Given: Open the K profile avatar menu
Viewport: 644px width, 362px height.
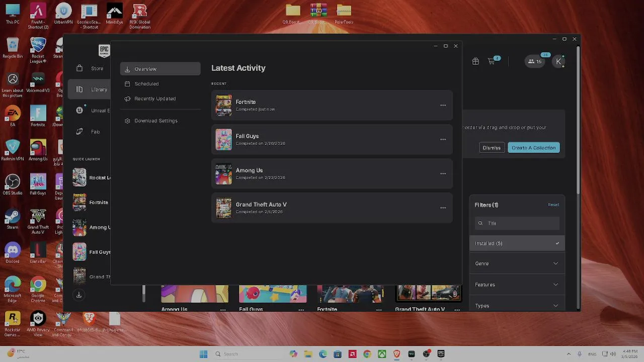Looking at the screenshot, I should point(558,61).
